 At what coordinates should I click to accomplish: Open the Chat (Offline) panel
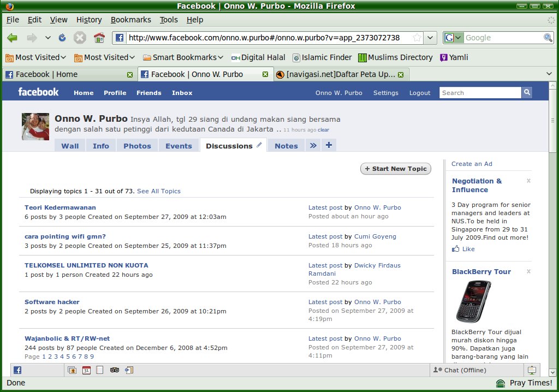(x=460, y=370)
